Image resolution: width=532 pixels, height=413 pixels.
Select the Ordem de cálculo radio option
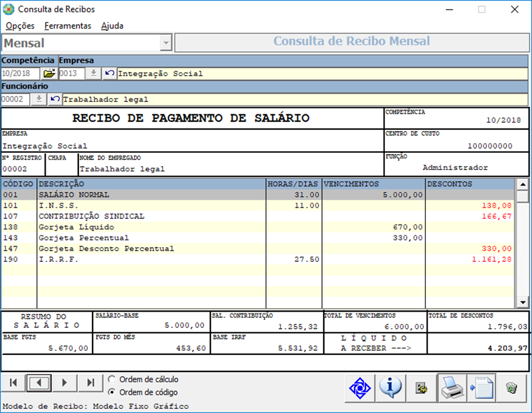point(112,379)
